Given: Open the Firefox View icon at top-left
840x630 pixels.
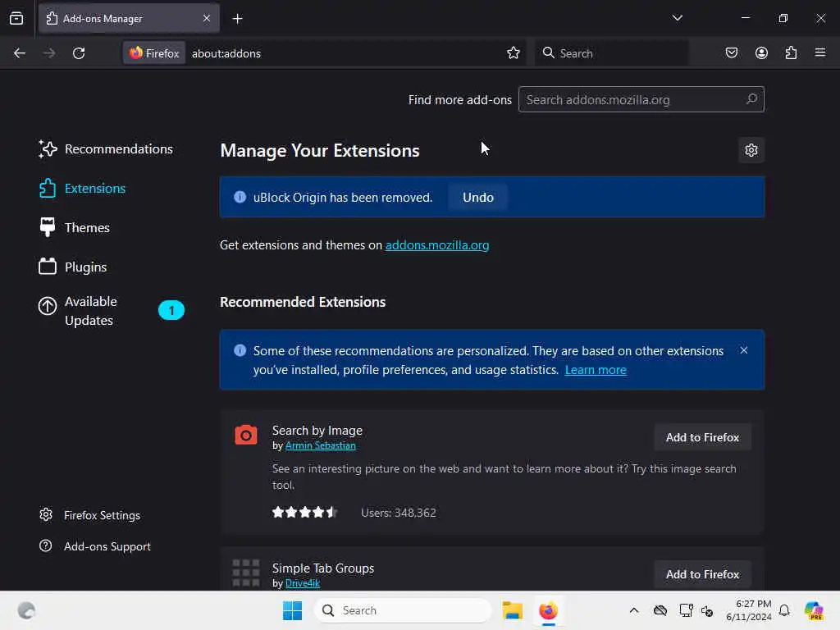Looking at the screenshot, I should coord(16,18).
